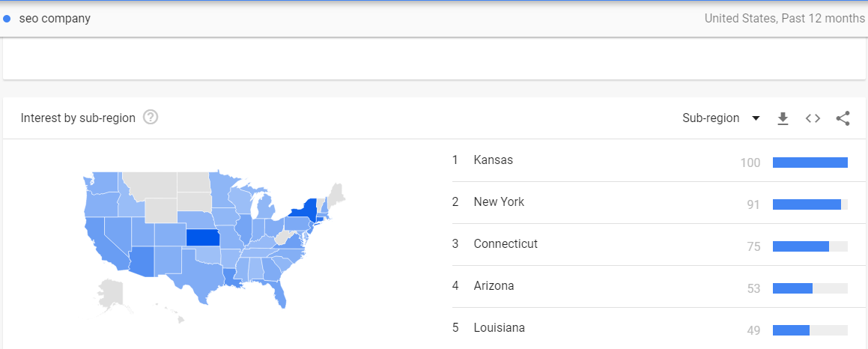Click Kansas state on the map

[x=202, y=237]
